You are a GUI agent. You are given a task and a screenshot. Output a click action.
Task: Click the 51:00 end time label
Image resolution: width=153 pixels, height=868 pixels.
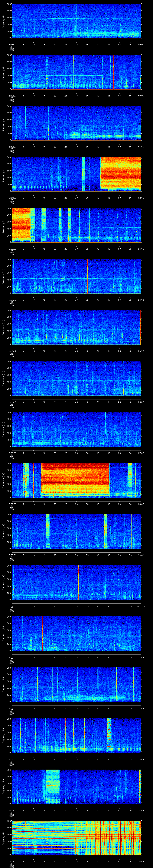[141, 146]
